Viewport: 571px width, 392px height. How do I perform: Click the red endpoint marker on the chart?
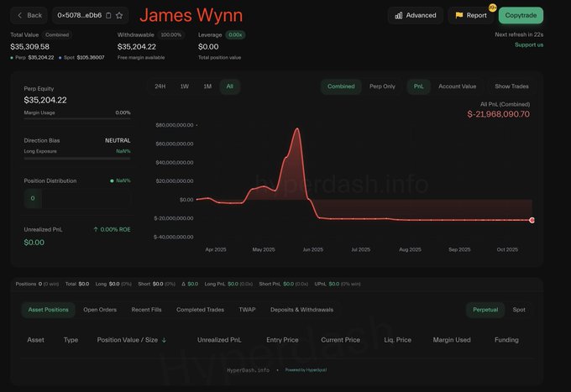pos(532,220)
